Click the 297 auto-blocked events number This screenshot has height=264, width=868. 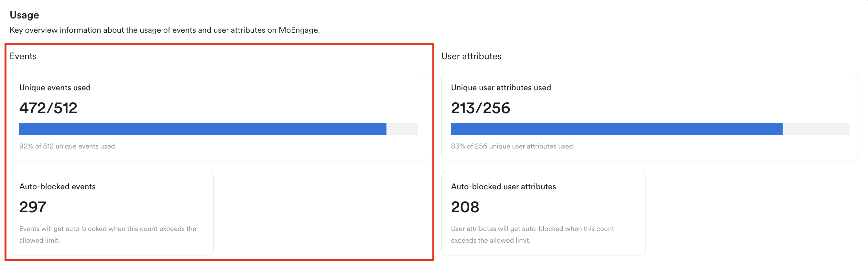click(33, 207)
